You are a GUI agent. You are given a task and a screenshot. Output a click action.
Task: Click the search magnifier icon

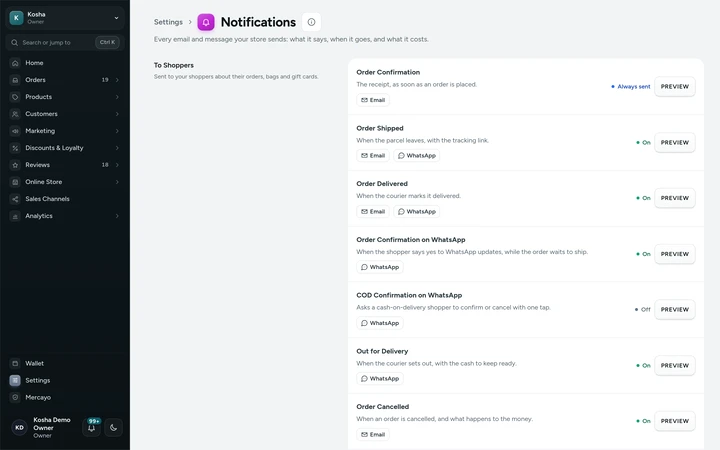[15, 42]
